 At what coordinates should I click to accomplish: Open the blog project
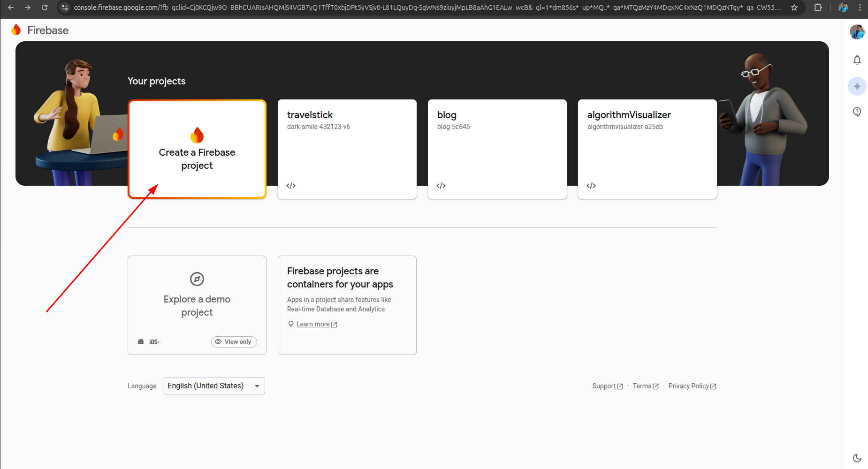pyautogui.click(x=497, y=149)
